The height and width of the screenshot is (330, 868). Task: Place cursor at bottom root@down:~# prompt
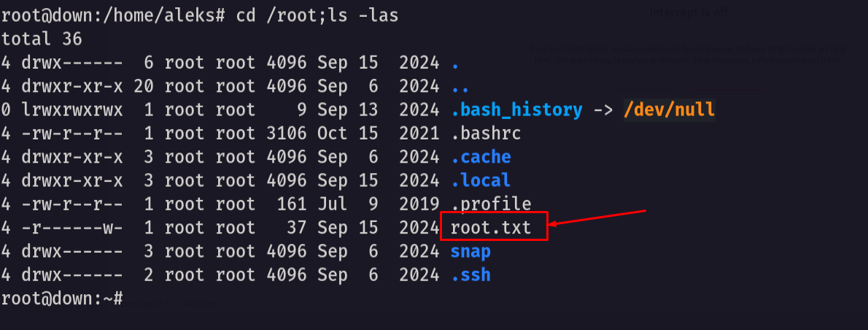pos(62,299)
